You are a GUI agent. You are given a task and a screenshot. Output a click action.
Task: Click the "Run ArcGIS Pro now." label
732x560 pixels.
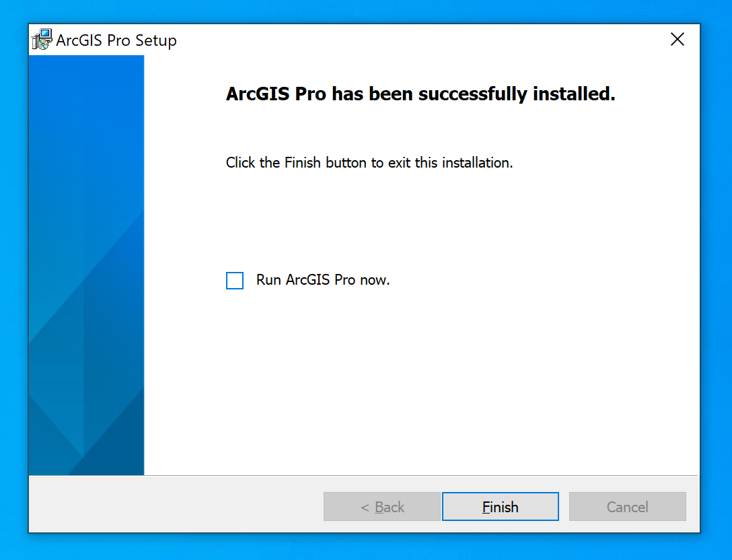[x=323, y=280]
